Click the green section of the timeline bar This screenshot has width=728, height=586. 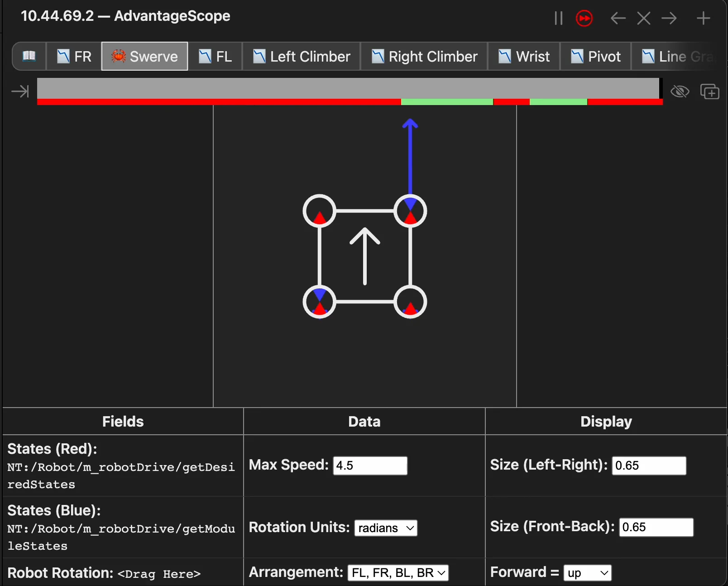click(447, 102)
